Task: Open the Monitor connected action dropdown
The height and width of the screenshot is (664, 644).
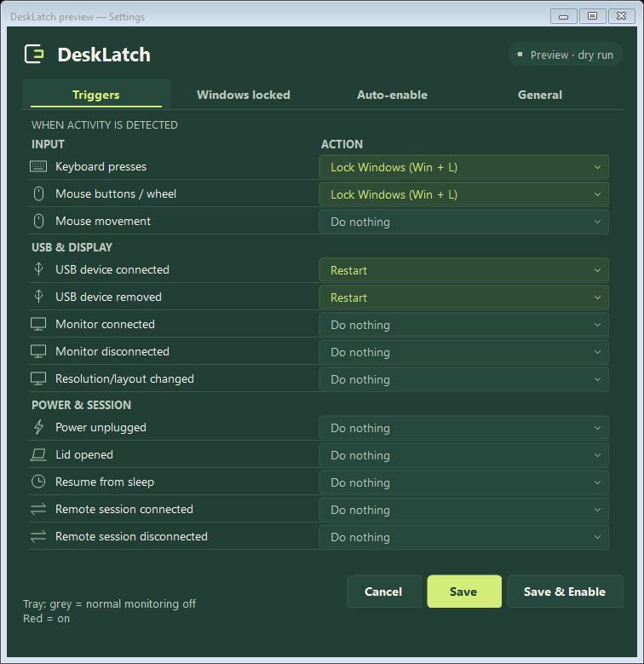Action: pyautogui.click(x=463, y=325)
